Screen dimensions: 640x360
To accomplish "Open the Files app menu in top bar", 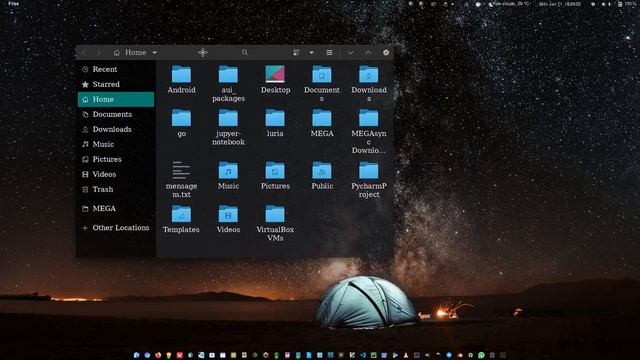I will coord(13,4).
